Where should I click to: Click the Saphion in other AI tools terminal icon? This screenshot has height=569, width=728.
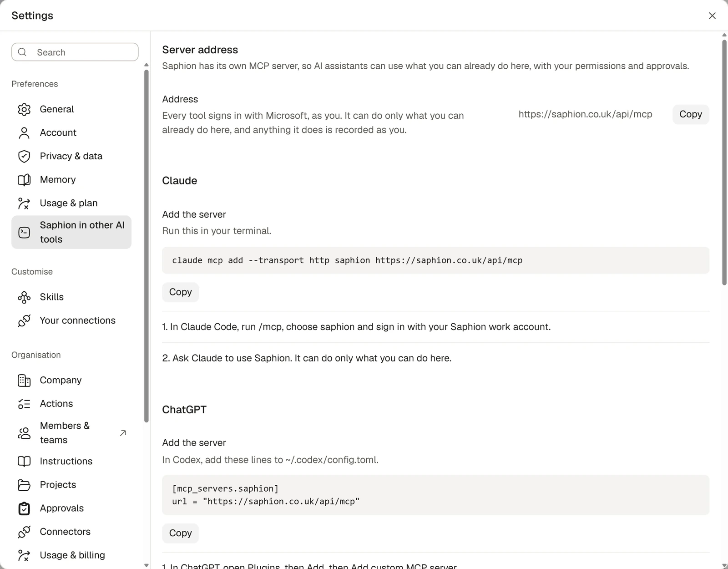[x=24, y=233]
